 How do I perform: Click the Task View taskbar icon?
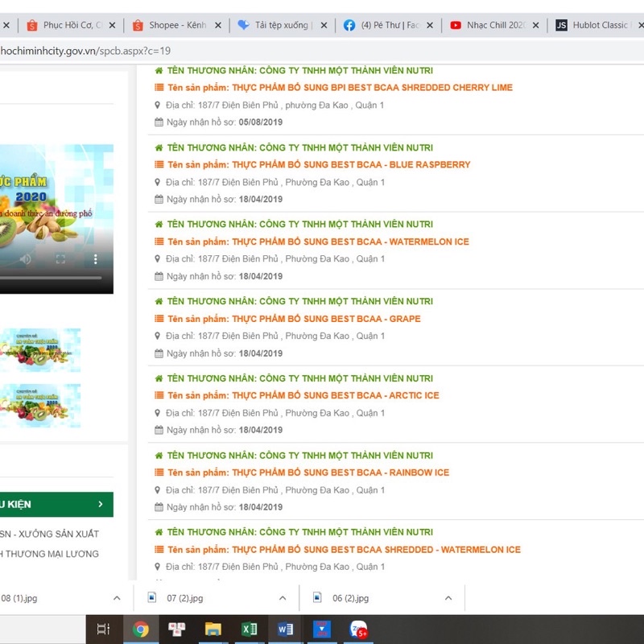(103, 629)
